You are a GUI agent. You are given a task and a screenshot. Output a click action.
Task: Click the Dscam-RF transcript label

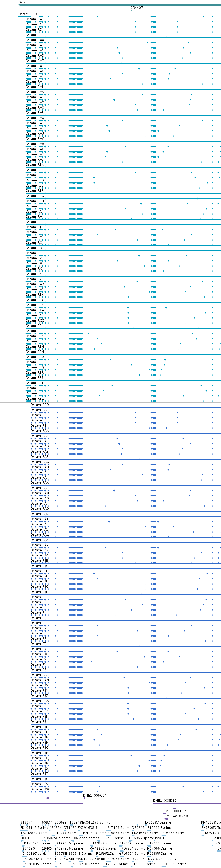click(34, 206)
